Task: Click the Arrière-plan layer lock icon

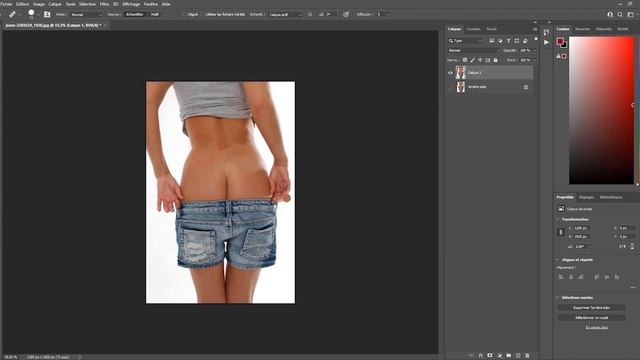Action: point(526,87)
